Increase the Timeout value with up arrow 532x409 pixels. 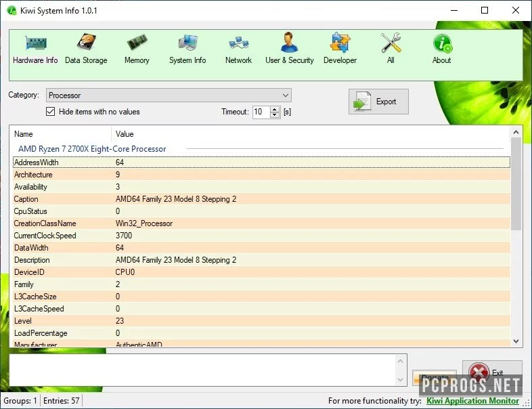coord(275,109)
